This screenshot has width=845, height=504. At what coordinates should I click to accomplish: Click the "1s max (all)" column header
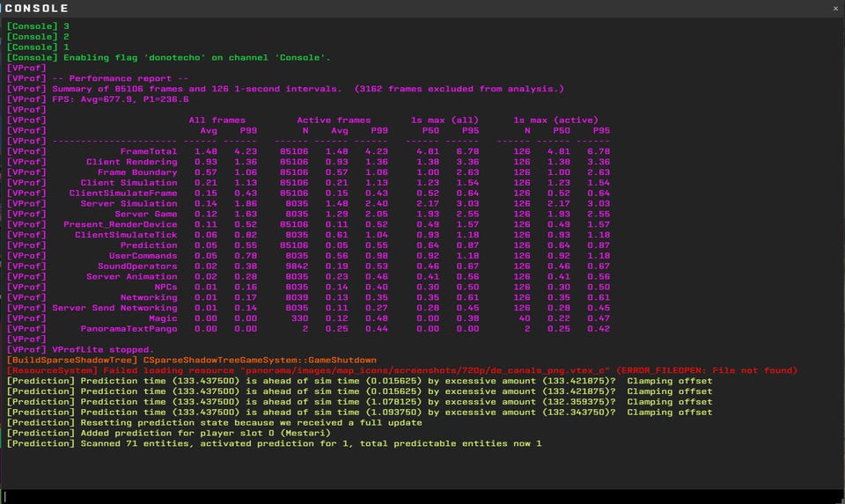pyautogui.click(x=445, y=121)
